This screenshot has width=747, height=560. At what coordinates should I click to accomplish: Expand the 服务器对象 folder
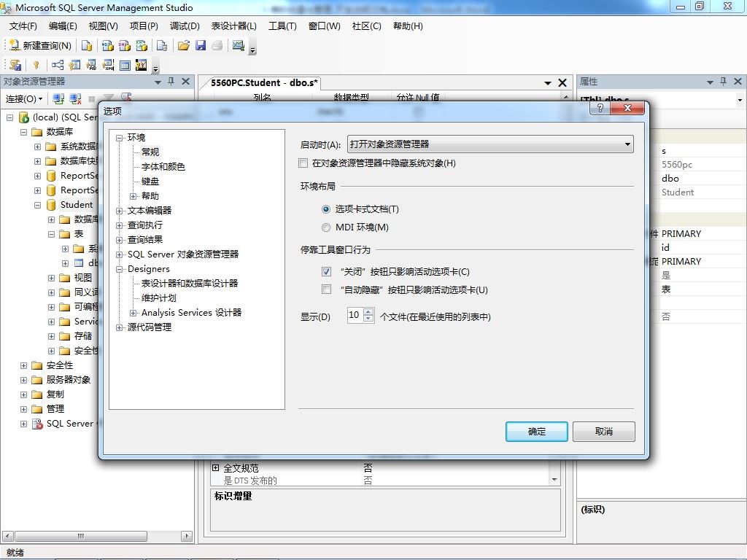(x=23, y=380)
